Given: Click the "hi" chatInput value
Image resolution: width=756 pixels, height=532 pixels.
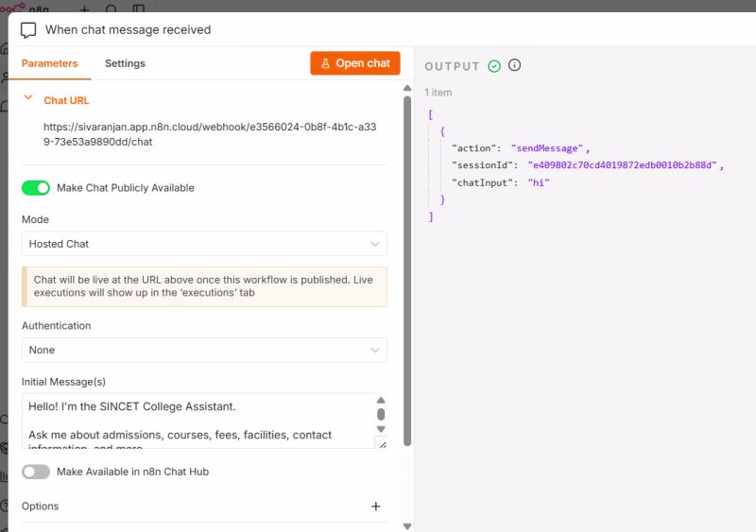Looking at the screenshot, I should pyautogui.click(x=539, y=182).
